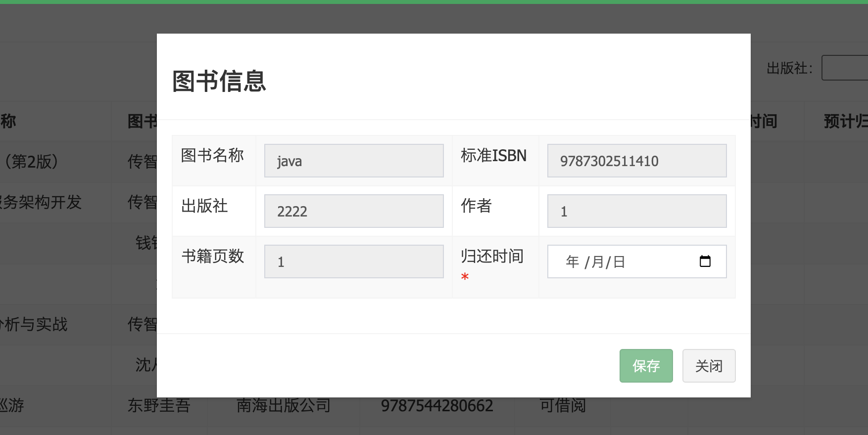Image resolution: width=868 pixels, height=435 pixels.
Task: Select 可借阅 status in background table
Action: (563, 405)
